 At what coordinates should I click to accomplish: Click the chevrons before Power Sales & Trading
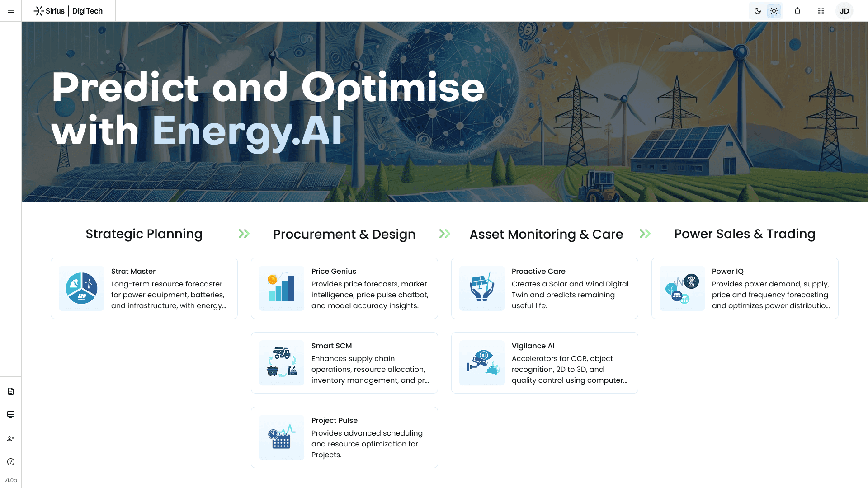click(x=645, y=234)
